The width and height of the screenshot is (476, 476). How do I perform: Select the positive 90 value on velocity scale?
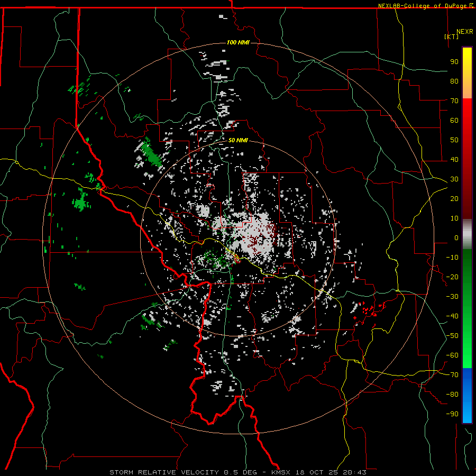tap(454, 62)
